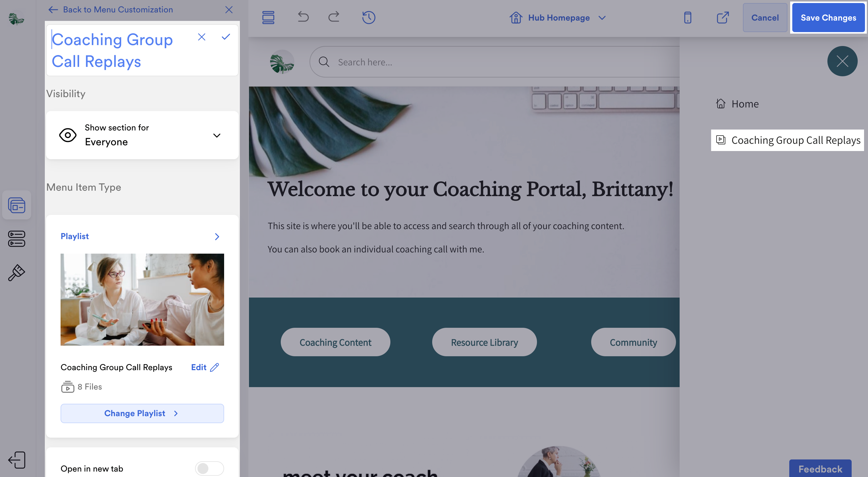
Task: Open the Feedback tab
Action: tap(820, 469)
